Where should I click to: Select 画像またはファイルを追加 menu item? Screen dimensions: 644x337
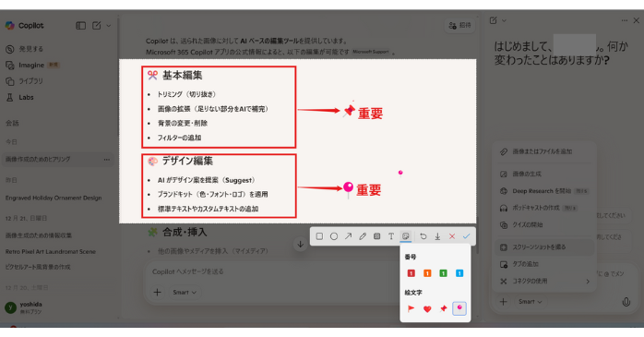543,151
